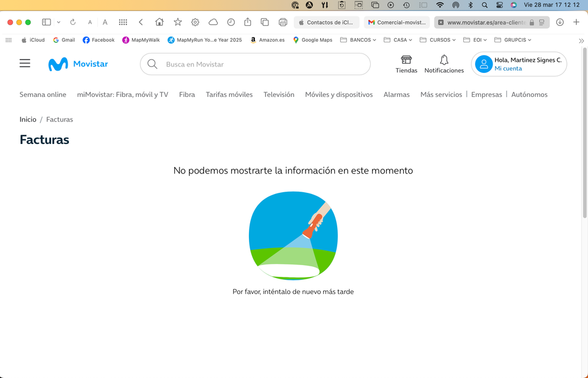Screen dimensions: 588x378
Task: Open the Movistar hamburger menu
Action: 25,63
